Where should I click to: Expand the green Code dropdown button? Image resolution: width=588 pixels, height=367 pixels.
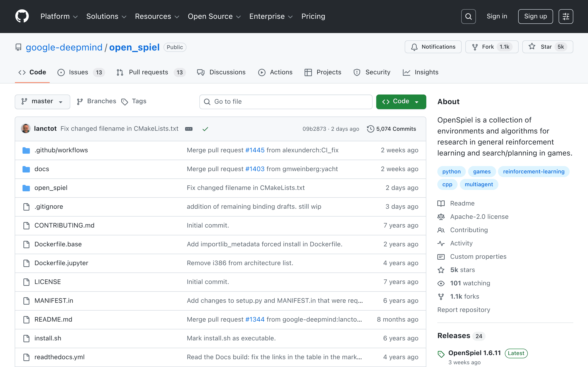[401, 101]
